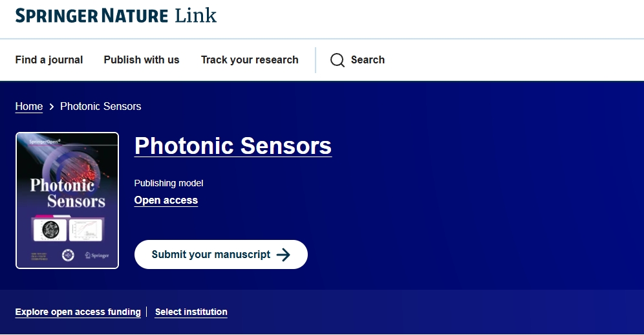Click the Select institution link
Image resolution: width=644 pixels, height=335 pixels.
pos(191,312)
